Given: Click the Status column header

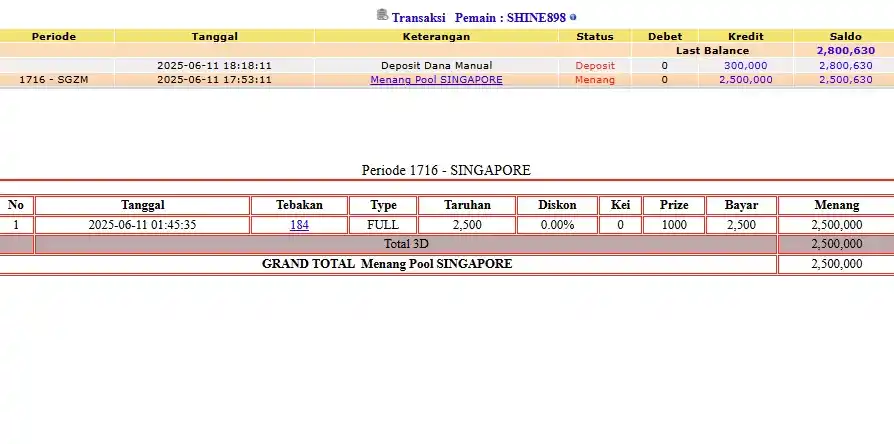Looking at the screenshot, I should [x=595, y=36].
